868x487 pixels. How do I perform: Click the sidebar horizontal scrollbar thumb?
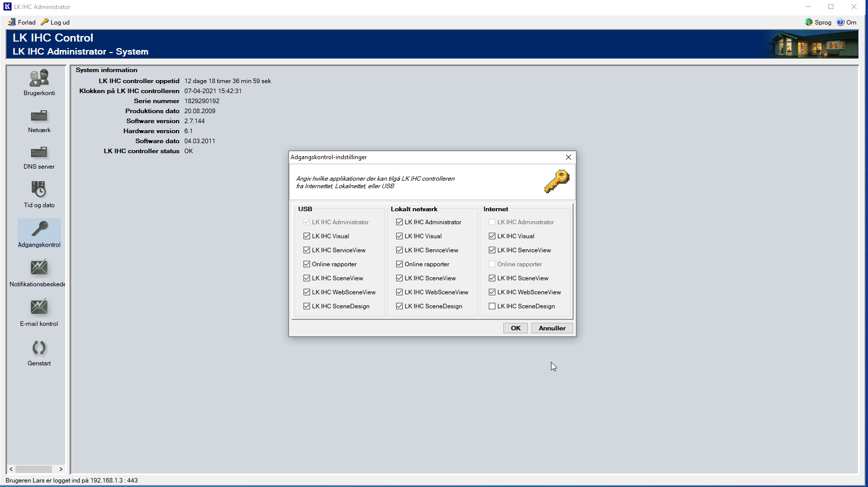point(34,469)
